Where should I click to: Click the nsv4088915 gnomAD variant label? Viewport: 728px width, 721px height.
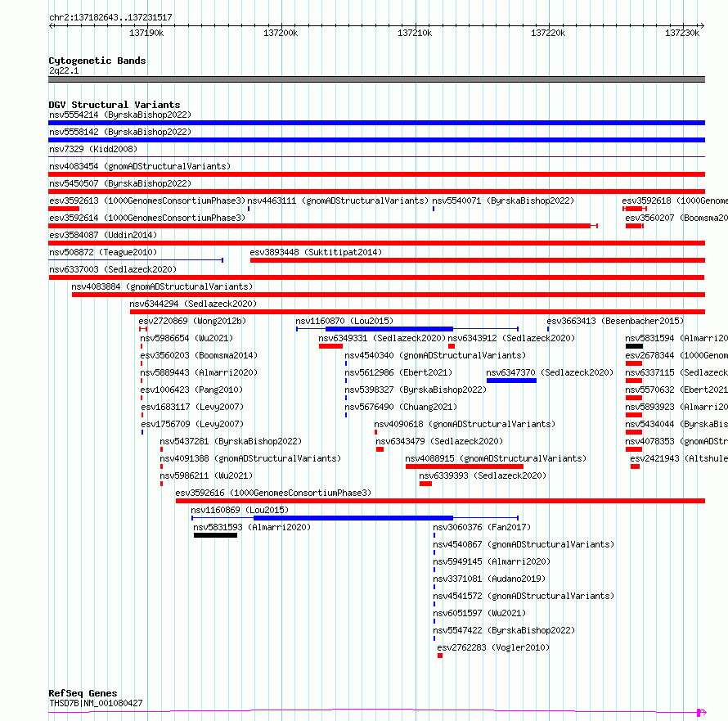click(x=496, y=458)
